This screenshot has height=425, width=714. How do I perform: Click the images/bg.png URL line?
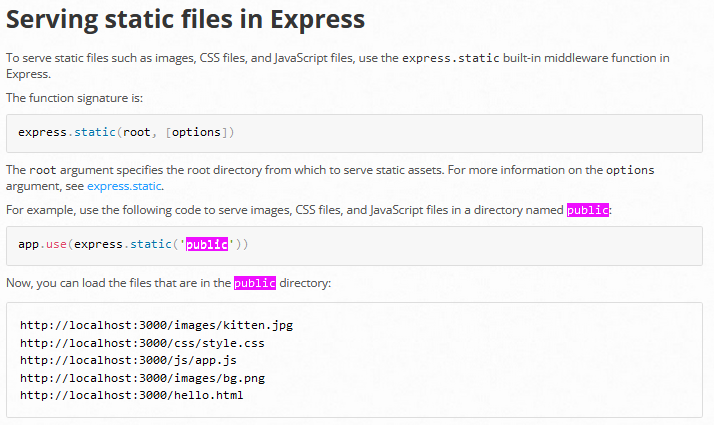point(142,378)
